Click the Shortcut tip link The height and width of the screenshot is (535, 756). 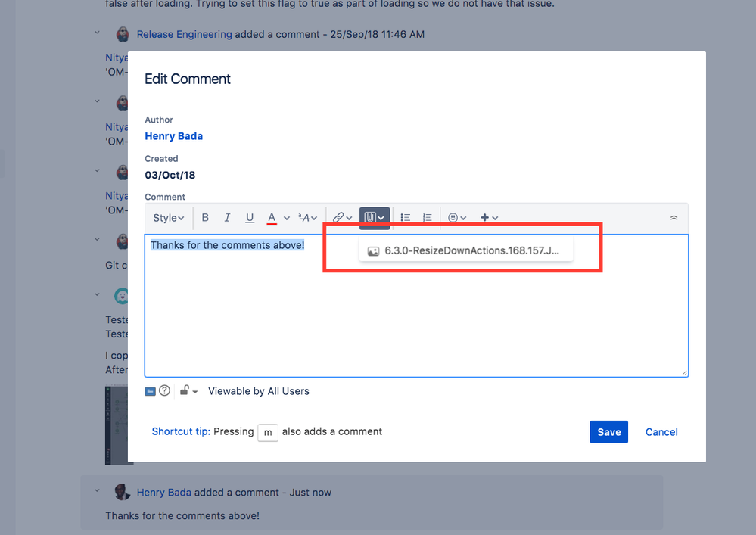pyautogui.click(x=181, y=431)
